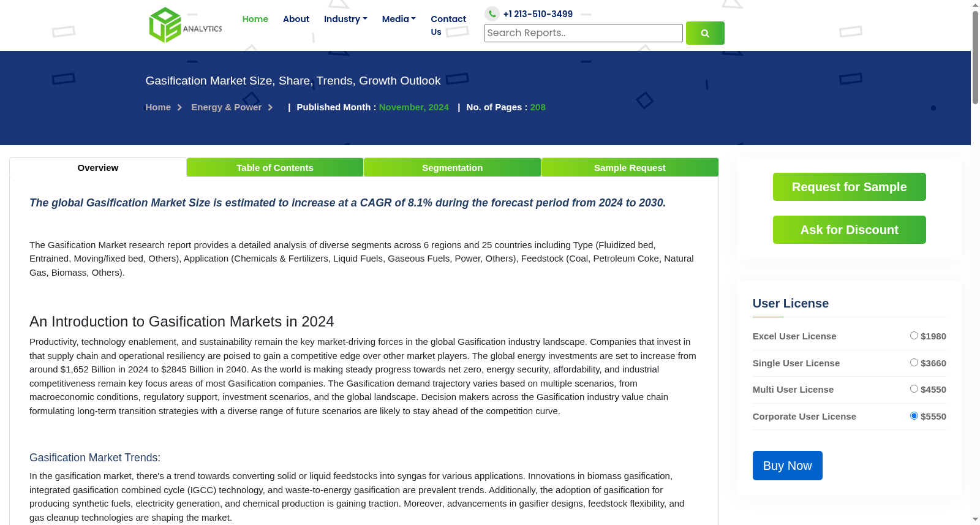Open the Contact Us page
Screen dimensions: 980x525
coord(448,25)
